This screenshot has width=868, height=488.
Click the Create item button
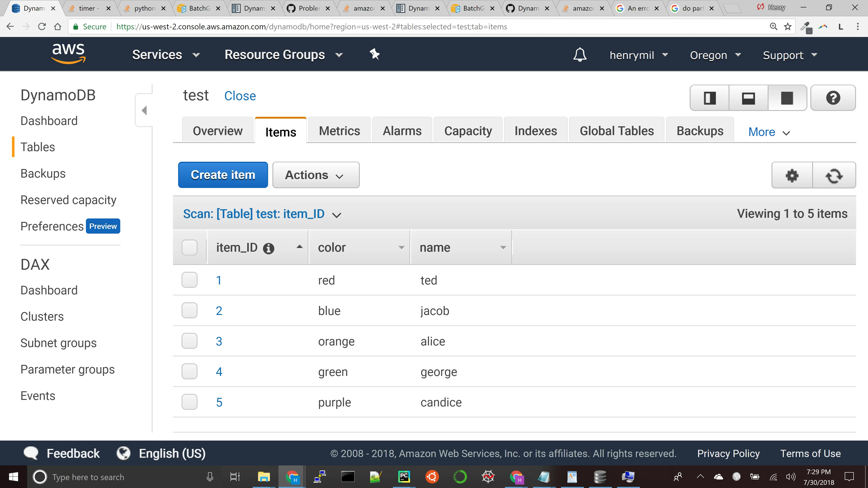[223, 175]
